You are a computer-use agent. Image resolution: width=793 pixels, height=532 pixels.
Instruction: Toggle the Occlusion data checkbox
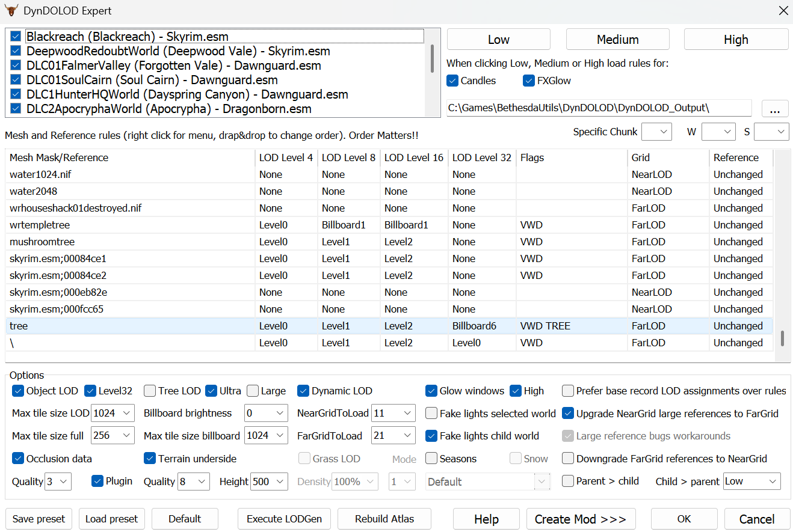click(17, 459)
